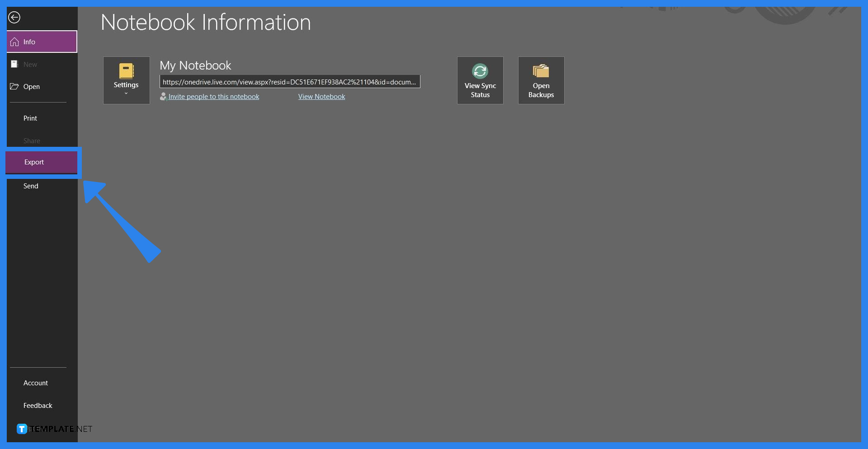Screen dimensions: 868x449
Task: Click the yellow notebook Settings icon
Action: tap(126, 71)
